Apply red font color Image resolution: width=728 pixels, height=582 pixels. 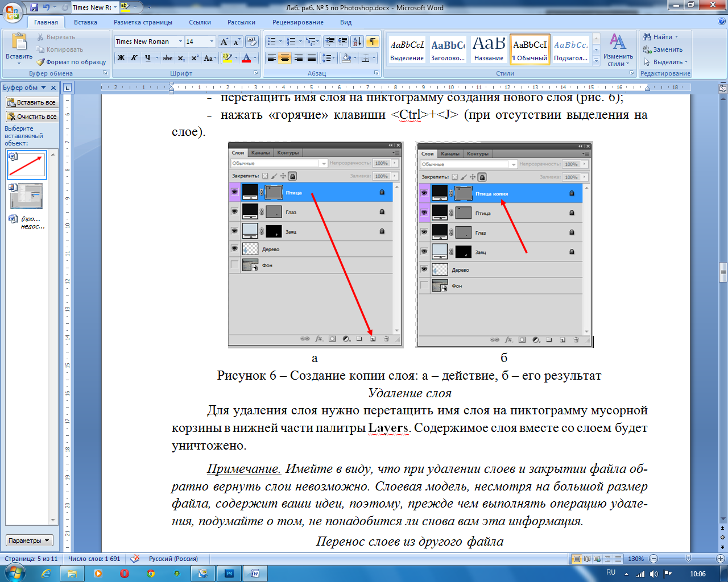(246, 58)
